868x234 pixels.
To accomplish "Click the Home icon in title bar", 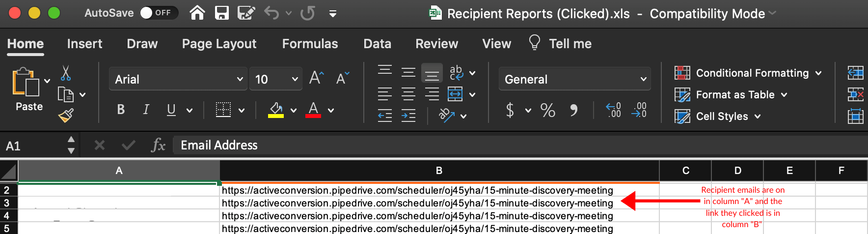I will pos(197,13).
